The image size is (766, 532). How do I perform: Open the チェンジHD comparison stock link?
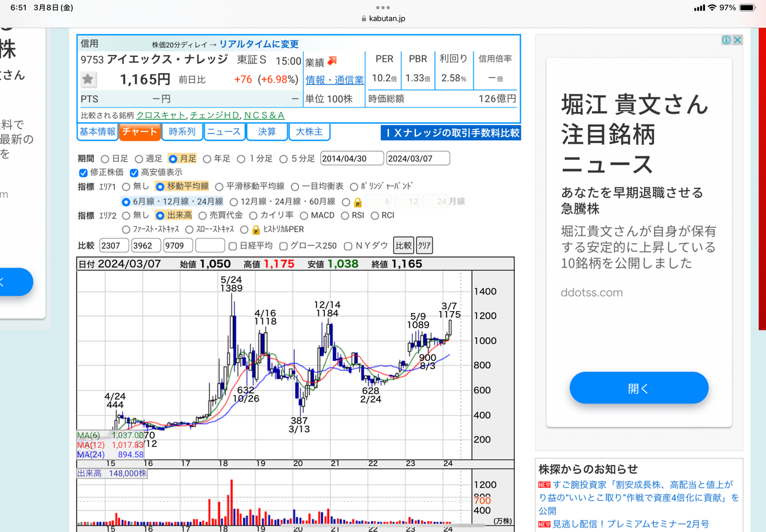click(215, 115)
